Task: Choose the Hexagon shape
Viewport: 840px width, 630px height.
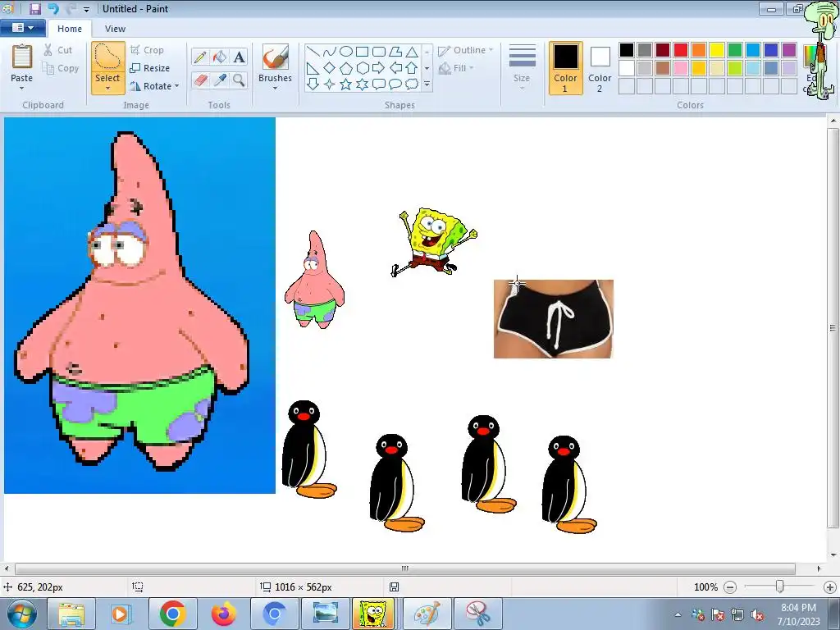Action: [x=363, y=68]
